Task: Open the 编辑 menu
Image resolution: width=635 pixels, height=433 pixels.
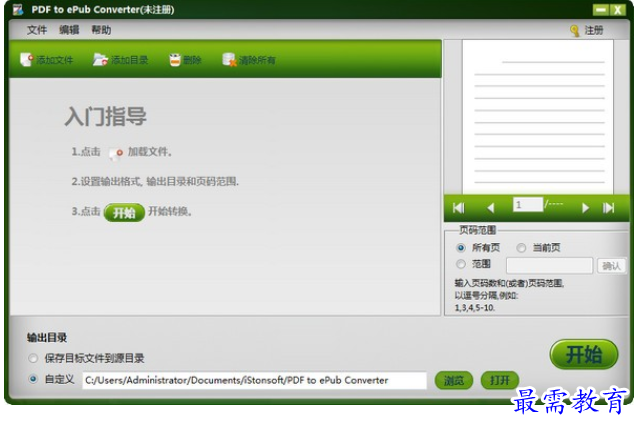Action: [x=69, y=30]
